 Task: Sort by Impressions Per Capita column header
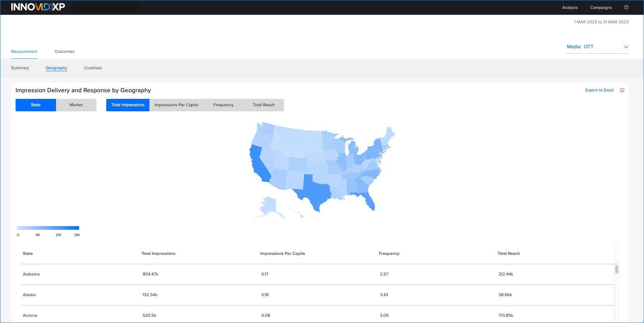tap(283, 254)
